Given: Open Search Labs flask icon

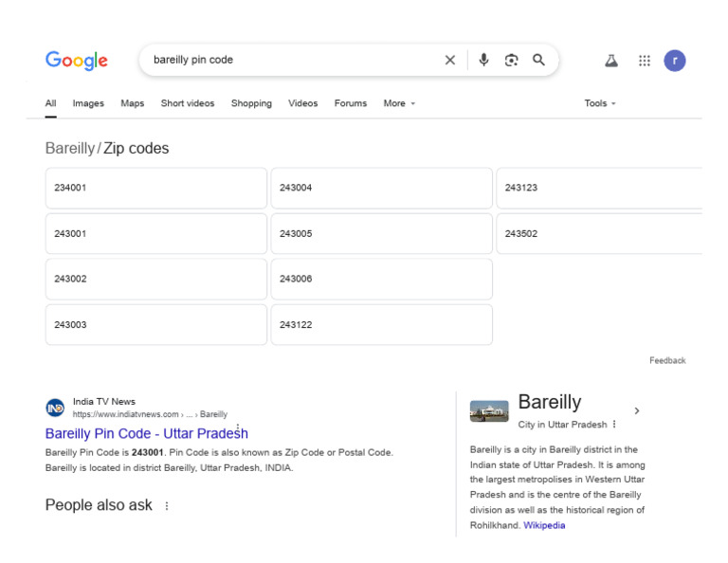Looking at the screenshot, I should point(611,61).
